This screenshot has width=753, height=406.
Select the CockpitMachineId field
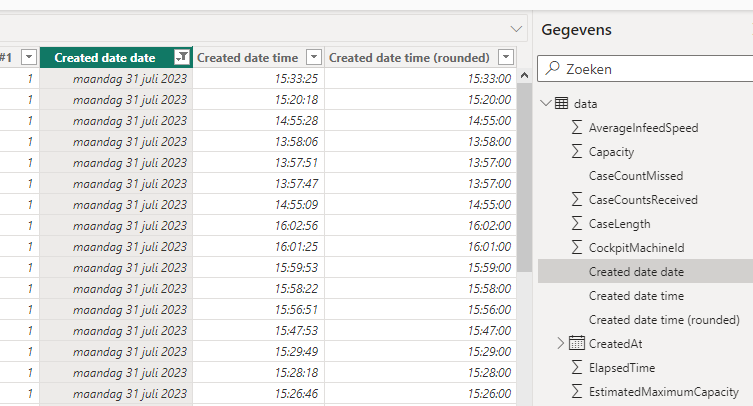[636, 248]
